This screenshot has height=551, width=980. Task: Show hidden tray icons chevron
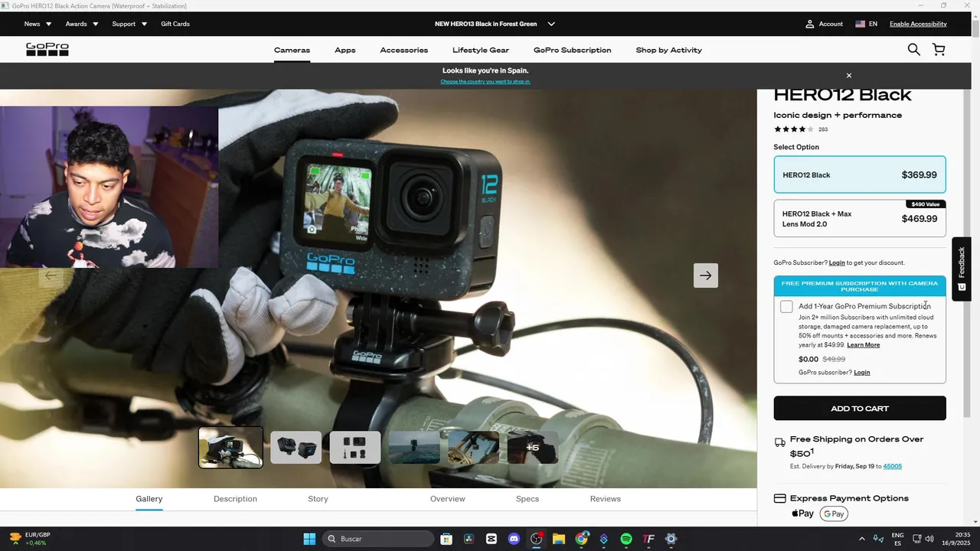pyautogui.click(x=862, y=539)
